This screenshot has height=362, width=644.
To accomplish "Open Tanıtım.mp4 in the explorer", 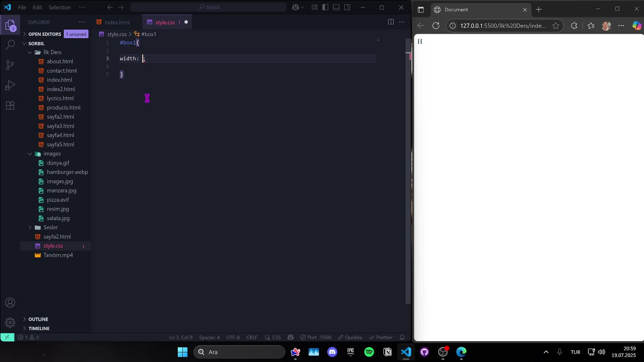I will [x=58, y=255].
